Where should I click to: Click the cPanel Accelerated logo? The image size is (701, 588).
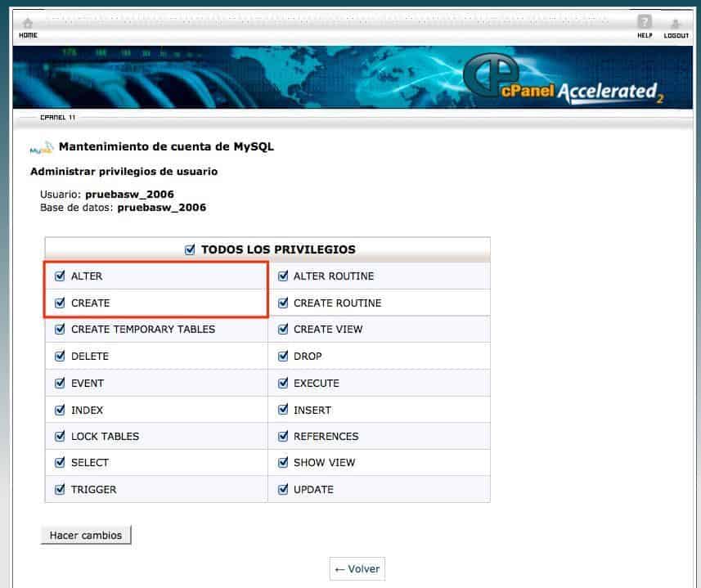click(x=573, y=78)
